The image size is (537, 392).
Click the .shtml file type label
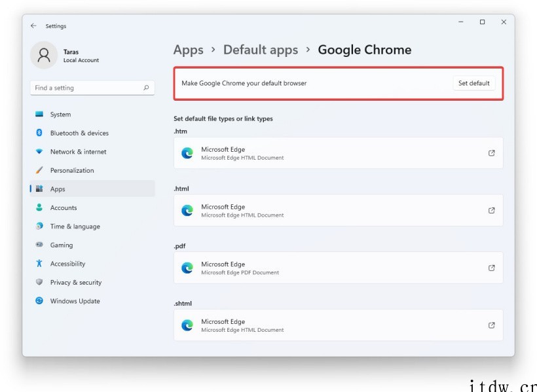pos(183,304)
